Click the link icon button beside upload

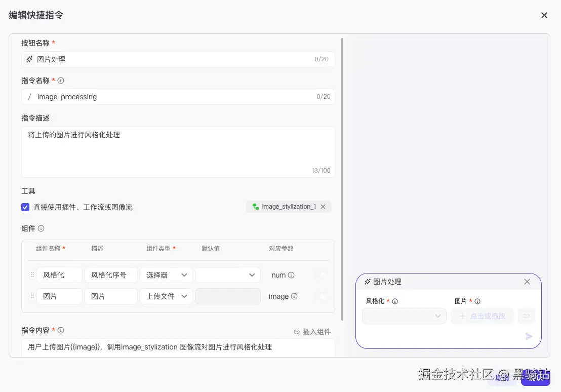click(x=527, y=316)
